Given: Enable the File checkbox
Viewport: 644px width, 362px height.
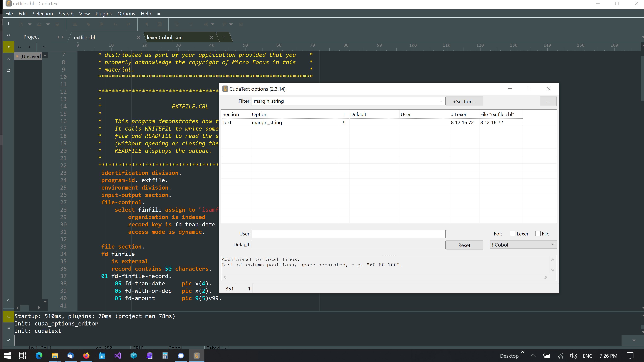Looking at the screenshot, I should click(538, 233).
